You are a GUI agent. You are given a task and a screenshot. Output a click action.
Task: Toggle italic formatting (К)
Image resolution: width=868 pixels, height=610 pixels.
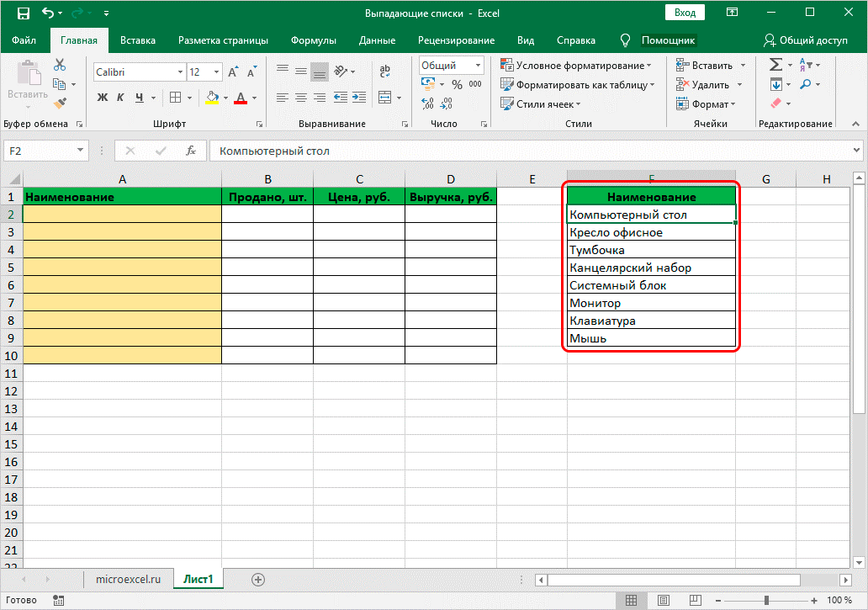click(x=121, y=98)
